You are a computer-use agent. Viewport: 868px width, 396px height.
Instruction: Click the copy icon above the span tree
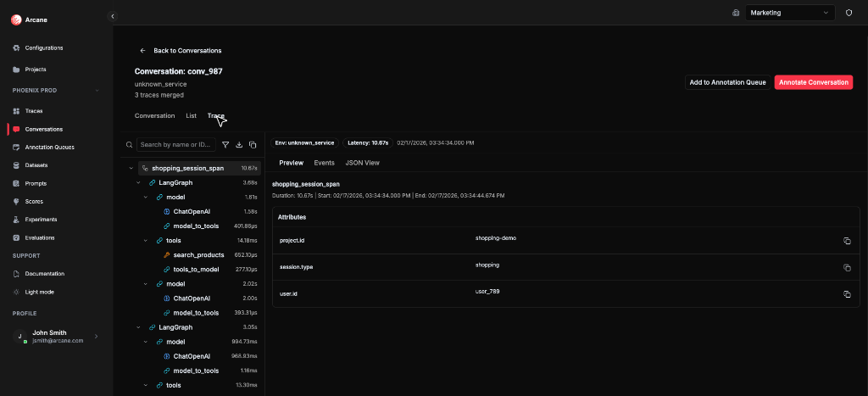(253, 145)
